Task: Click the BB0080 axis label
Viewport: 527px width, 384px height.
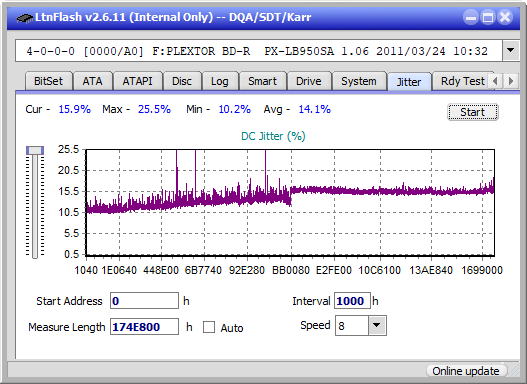Action: [291, 270]
